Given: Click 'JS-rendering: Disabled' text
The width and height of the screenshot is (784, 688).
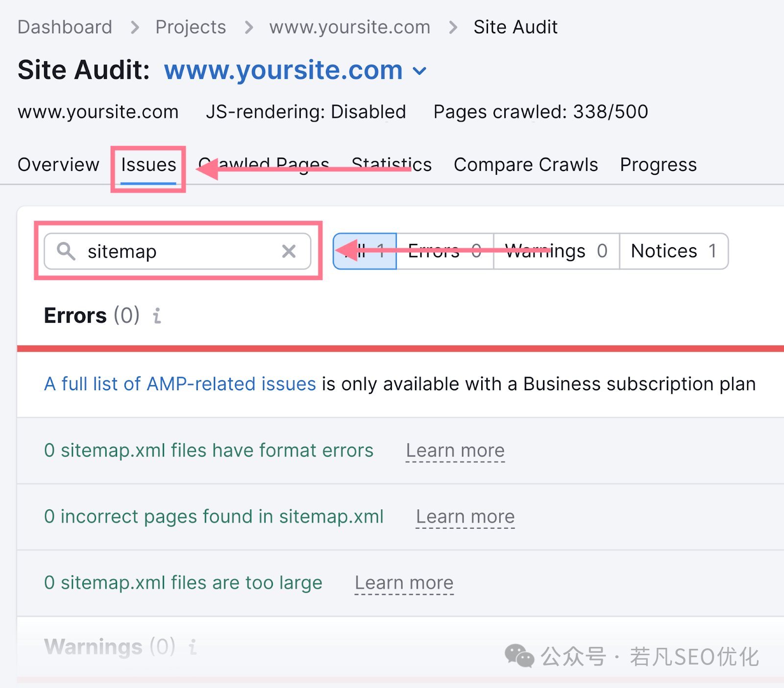Looking at the screenshot, I should point(306,112).
